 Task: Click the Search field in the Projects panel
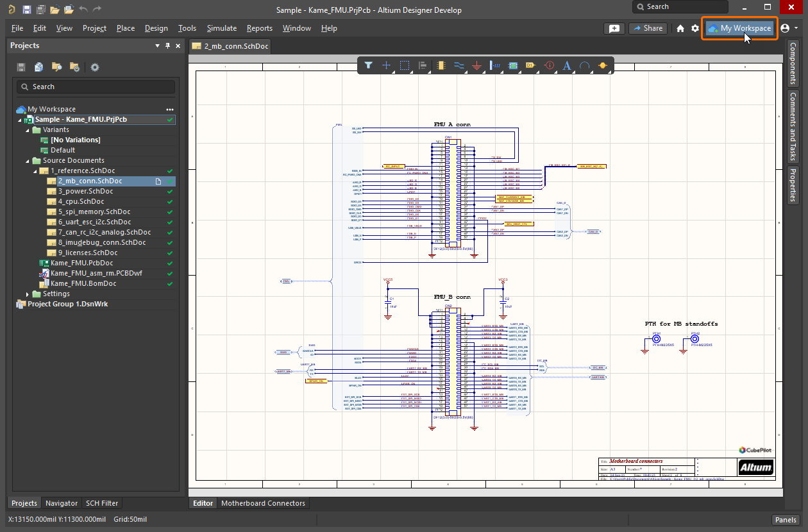tap(95, 87)
